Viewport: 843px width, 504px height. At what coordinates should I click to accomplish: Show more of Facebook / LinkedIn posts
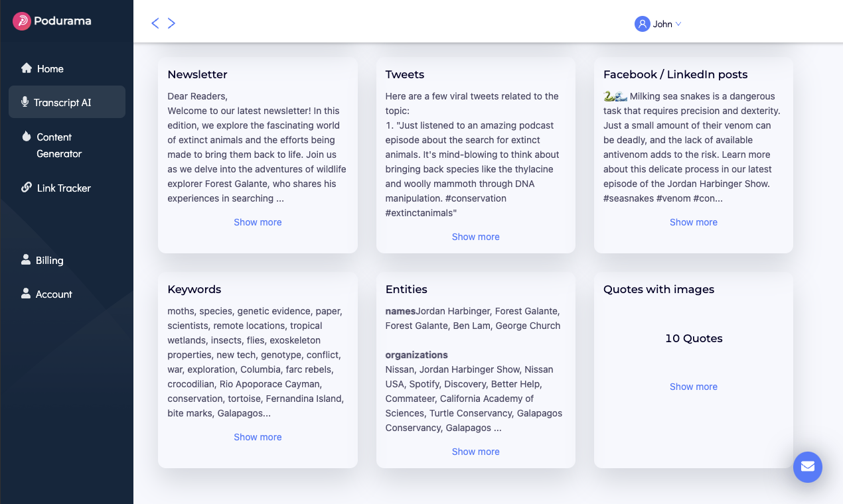694,222
